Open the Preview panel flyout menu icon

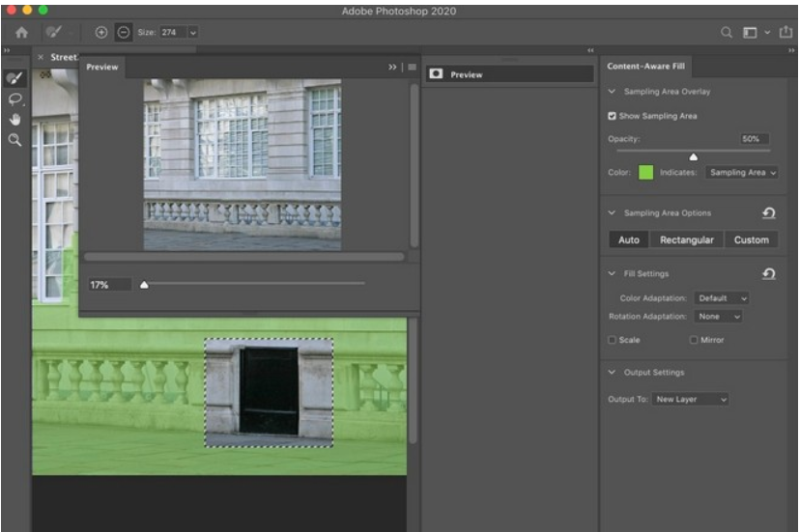click(412, 67)
